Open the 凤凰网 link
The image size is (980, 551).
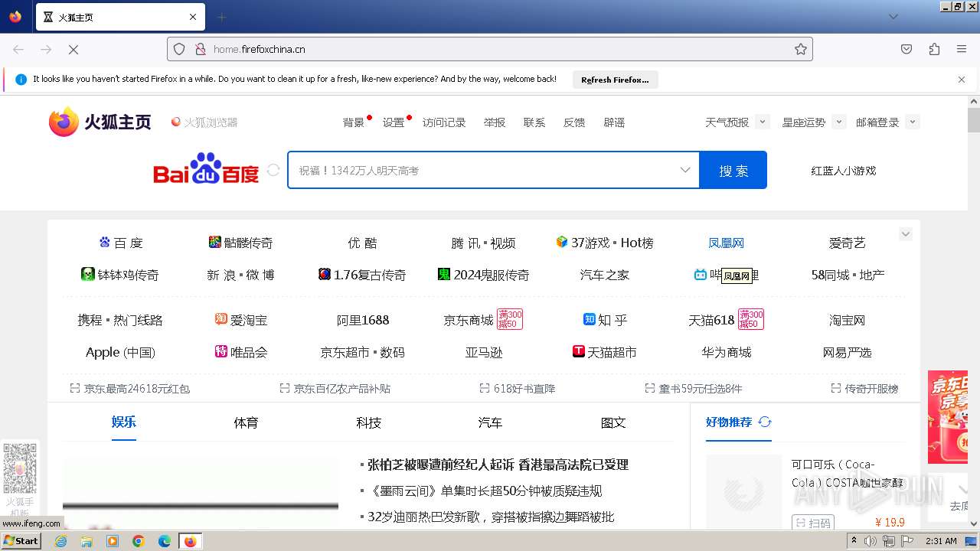[726, 243]
